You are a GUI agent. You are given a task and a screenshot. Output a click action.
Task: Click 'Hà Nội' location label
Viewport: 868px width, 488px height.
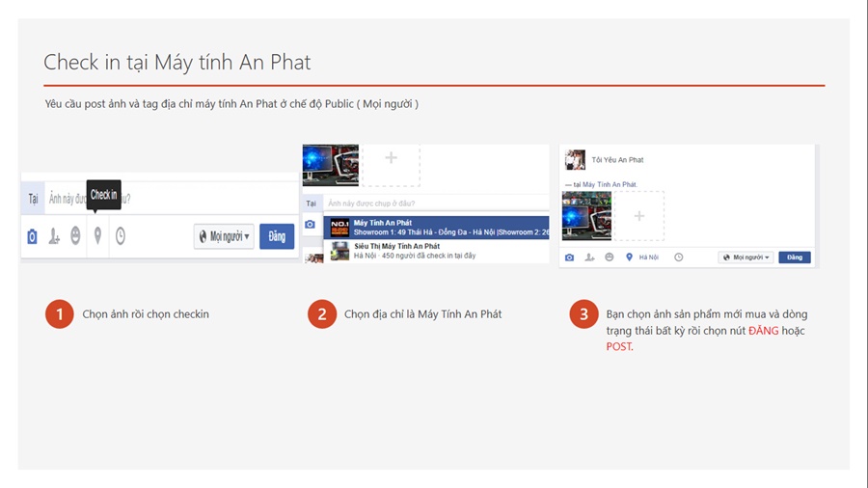[649, 258]
